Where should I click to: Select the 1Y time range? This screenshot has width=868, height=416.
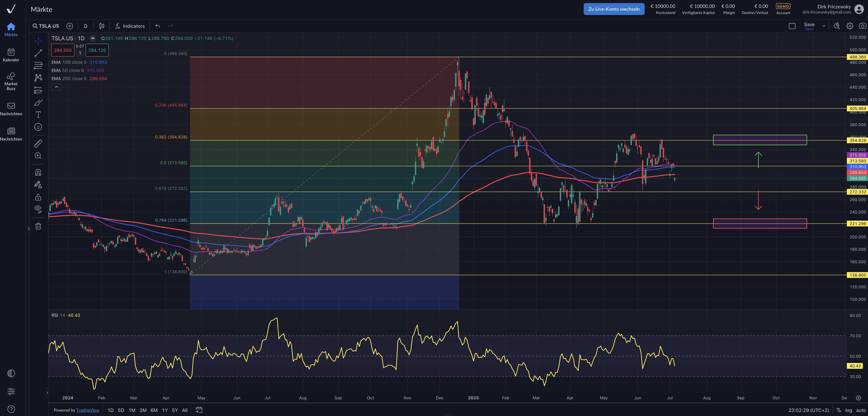click(165, 410)
